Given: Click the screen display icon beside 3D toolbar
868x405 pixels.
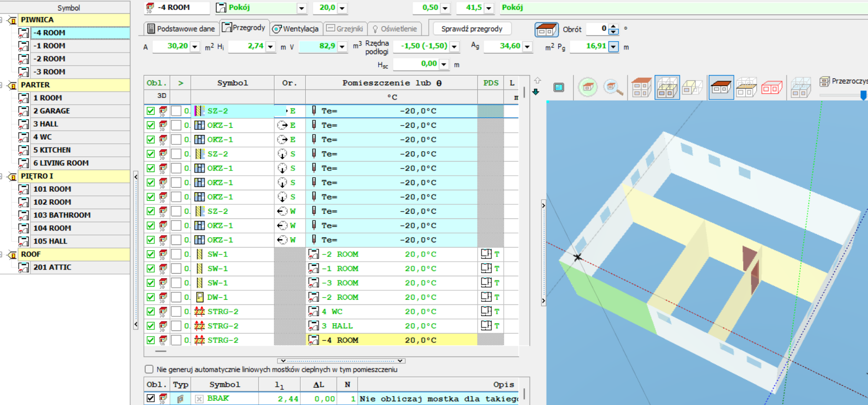Looking at the screenshot, I should coord(559,88).
